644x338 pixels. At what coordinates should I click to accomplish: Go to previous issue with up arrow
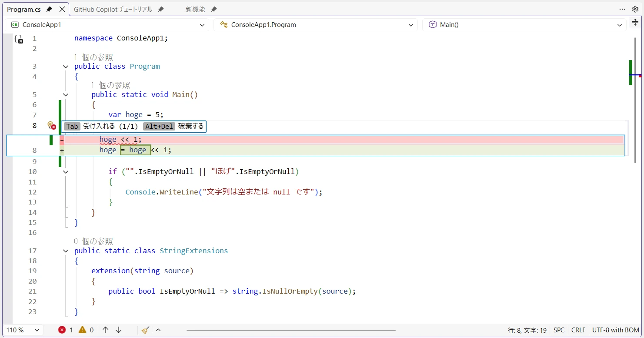coord(105,330)
